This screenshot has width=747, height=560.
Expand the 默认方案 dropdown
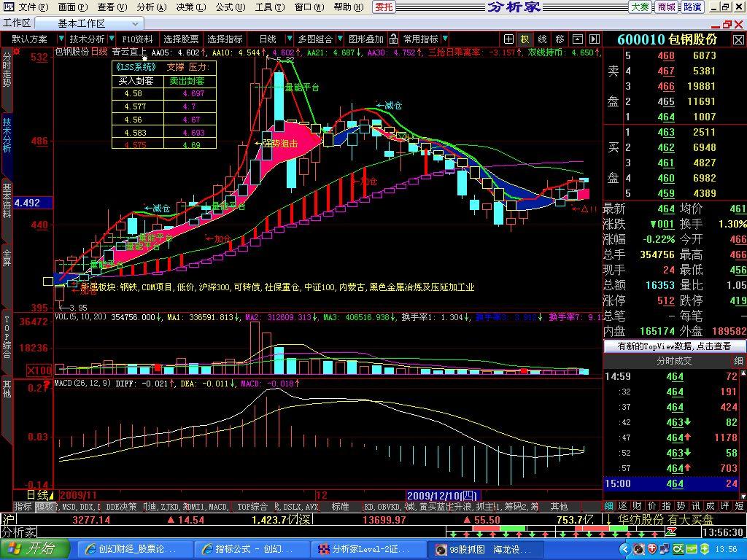34,39
